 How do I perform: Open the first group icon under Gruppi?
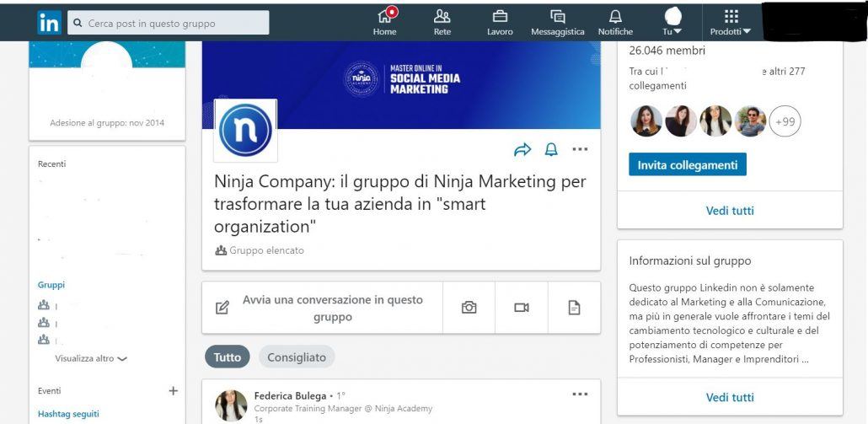click(x=44, y=305)
